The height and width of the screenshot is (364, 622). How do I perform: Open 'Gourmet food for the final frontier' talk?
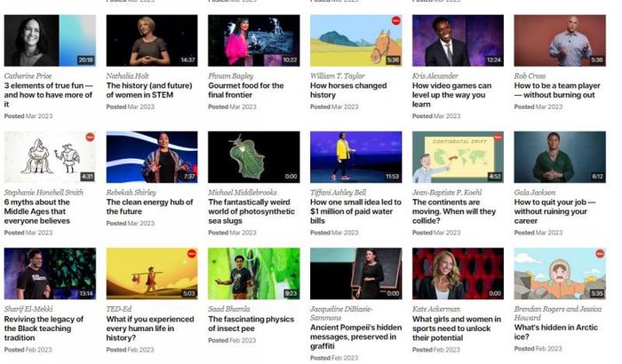pyautogui.click(x=246, y=91)
